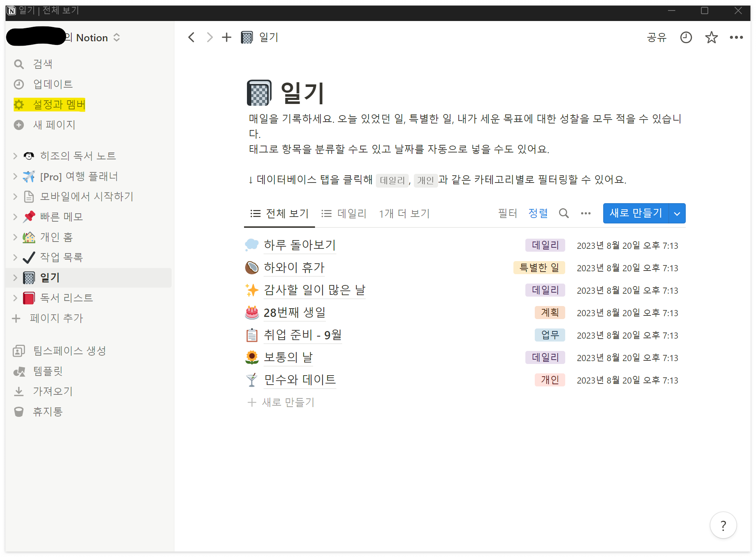
Task: Expand the 일기 page tree item
Action: pyautogui.click(x=15, y=278)
